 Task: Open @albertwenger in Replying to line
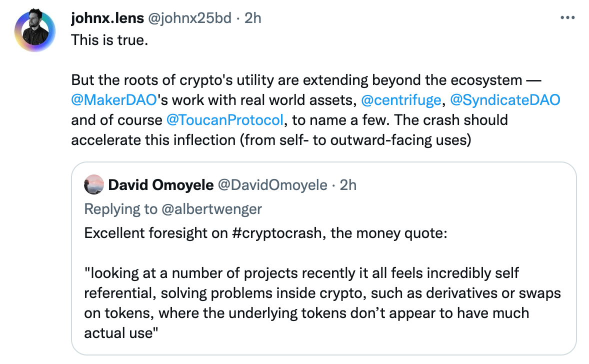pyautogui.click(x=211, y=208)
